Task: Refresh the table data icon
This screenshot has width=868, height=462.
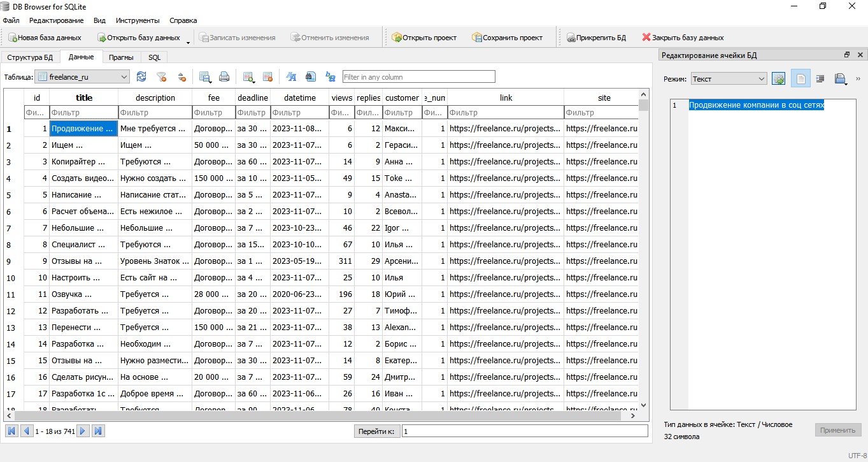Action: click(141, 77)
